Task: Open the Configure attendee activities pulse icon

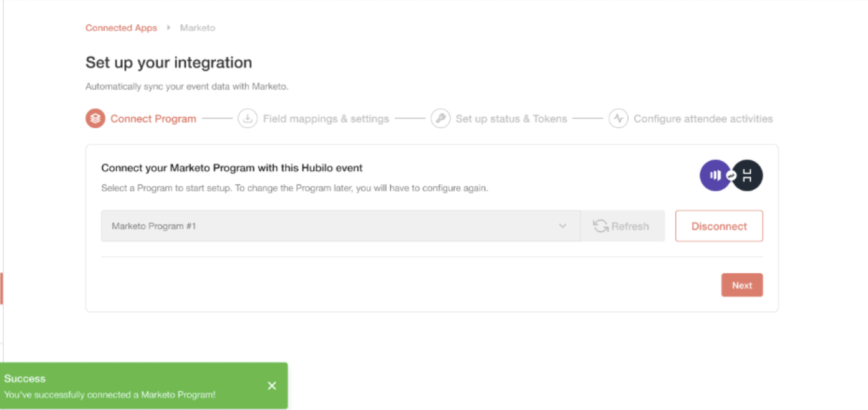Action: point(618,118)
